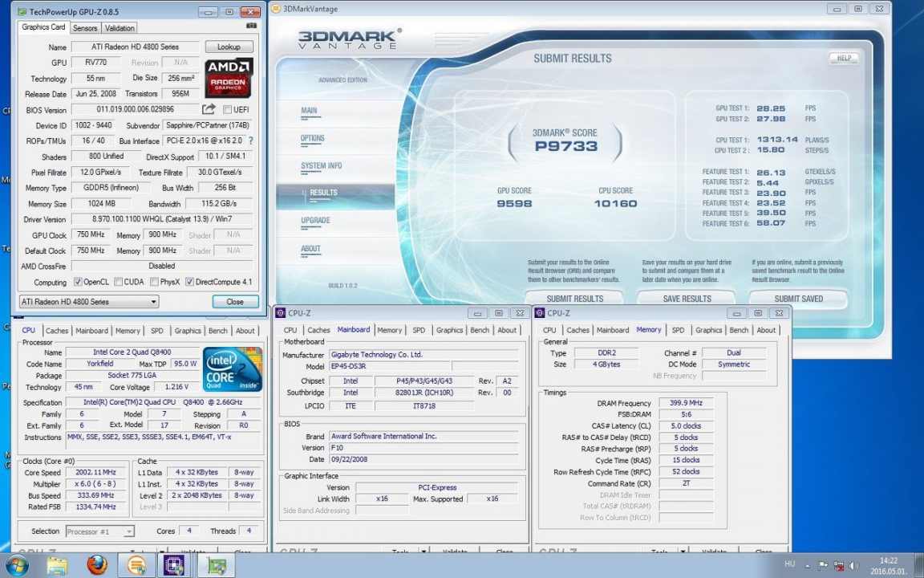Click the Submit Saved button
The image size is (924, 578).
tap(799, 299)
